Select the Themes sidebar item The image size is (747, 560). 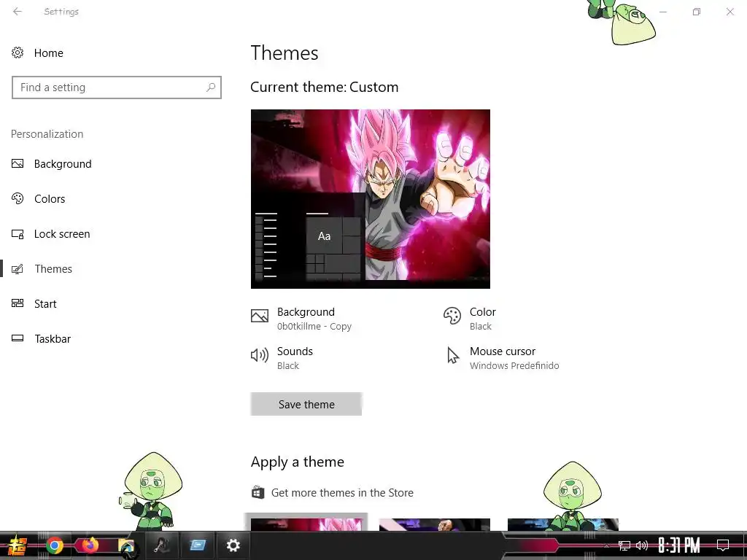[53, 268]
